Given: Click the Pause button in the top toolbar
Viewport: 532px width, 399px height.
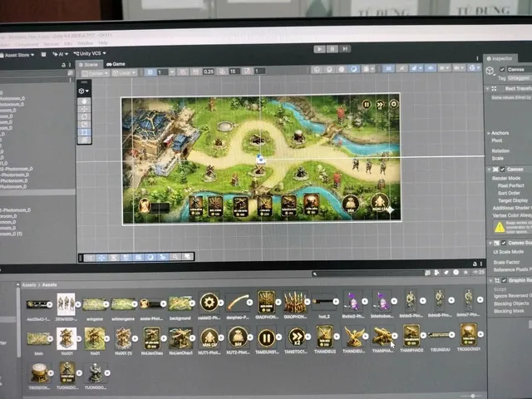Looking at the screenshot, I should click(332, 49).
